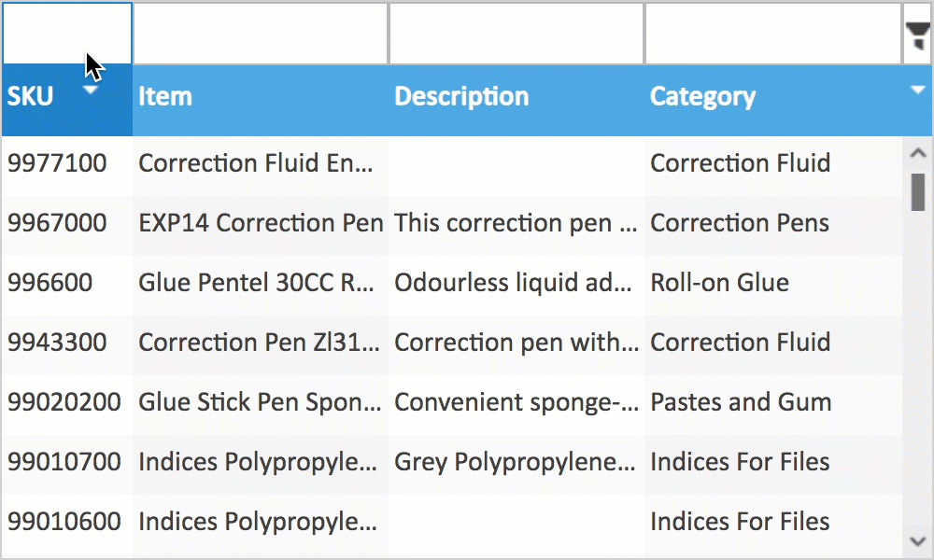Select the row with SKU 99010600
Image resolution: width=934 pixels, height=560 pixels.
click(x=452, y=522)
